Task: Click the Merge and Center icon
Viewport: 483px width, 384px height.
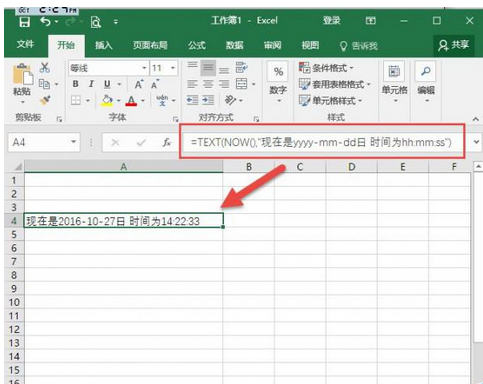Action: (242, 84)
